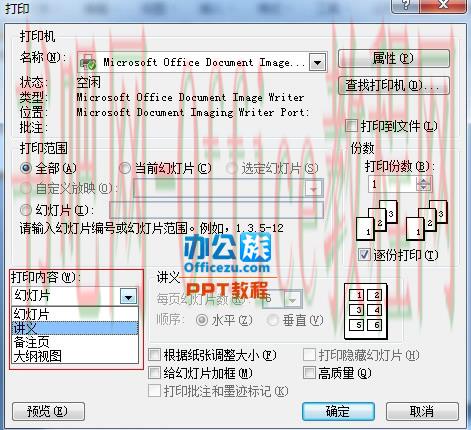Click the 预览 button
Screen dimensions: 471x430
point(48,411)
